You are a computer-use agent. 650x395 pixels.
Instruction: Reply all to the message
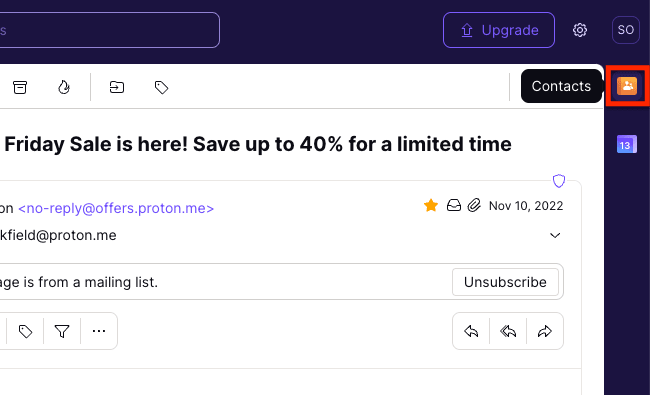tap(508, 331)
